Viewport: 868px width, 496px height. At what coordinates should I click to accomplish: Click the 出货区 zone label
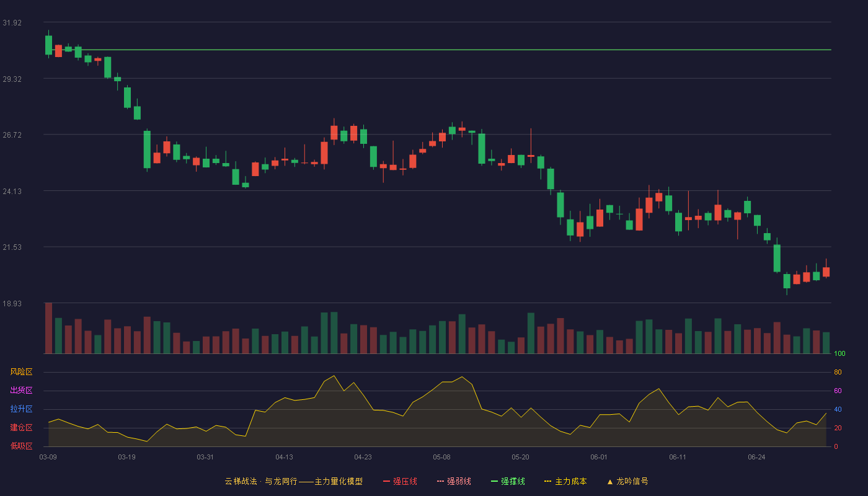21,391
